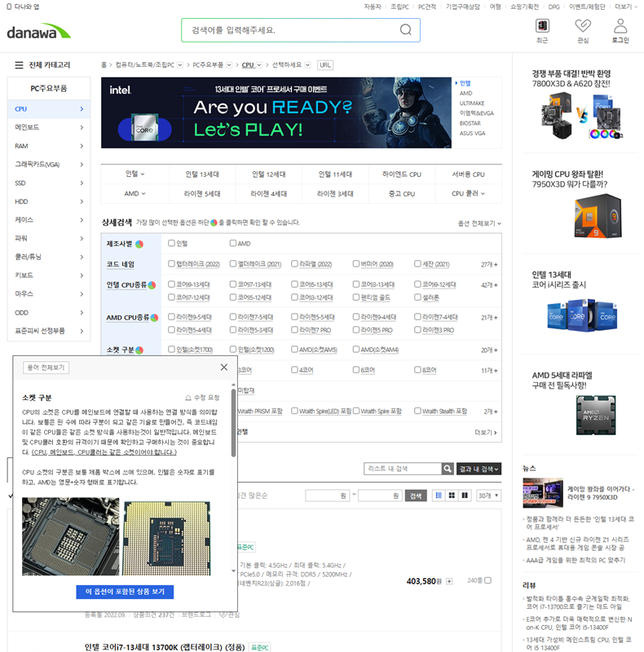Open the news thumbnail for 라이젠 9 7950X3D

coord(543,493)
